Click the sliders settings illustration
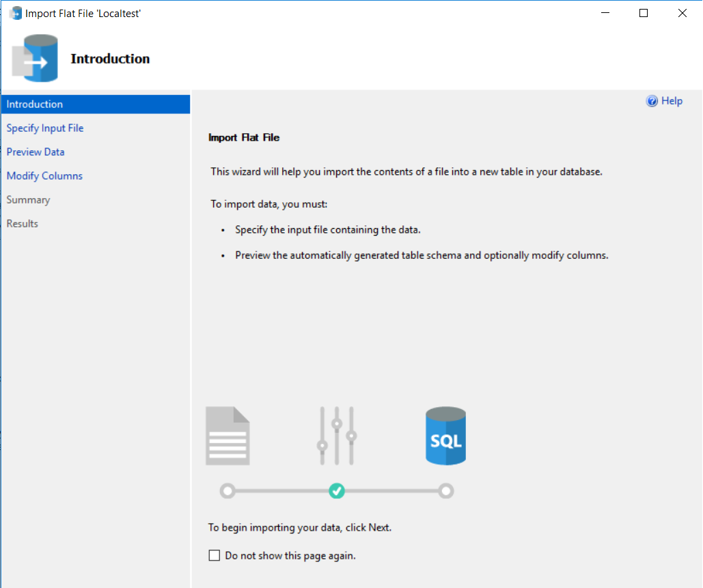This screenshot has width=703, height=588. tap(337, 436)
